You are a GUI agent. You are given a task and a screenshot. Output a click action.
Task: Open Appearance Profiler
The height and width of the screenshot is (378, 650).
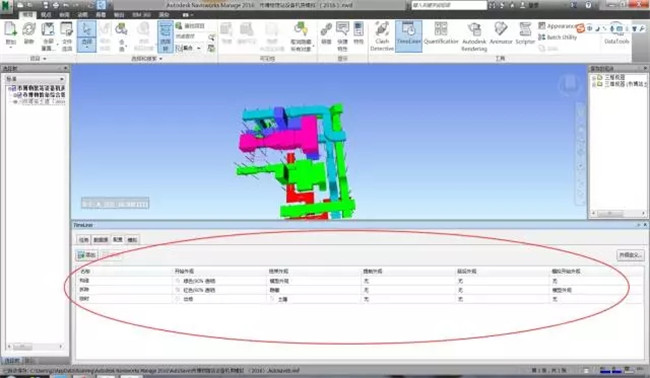[558, 26]
